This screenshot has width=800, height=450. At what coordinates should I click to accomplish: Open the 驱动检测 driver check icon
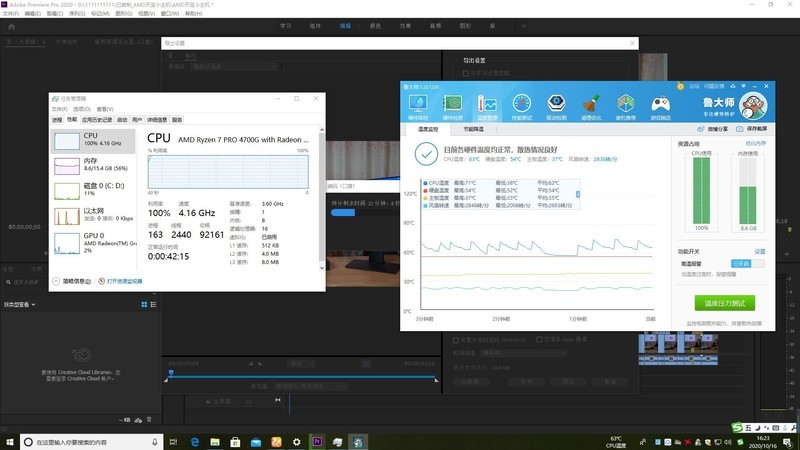557,107
